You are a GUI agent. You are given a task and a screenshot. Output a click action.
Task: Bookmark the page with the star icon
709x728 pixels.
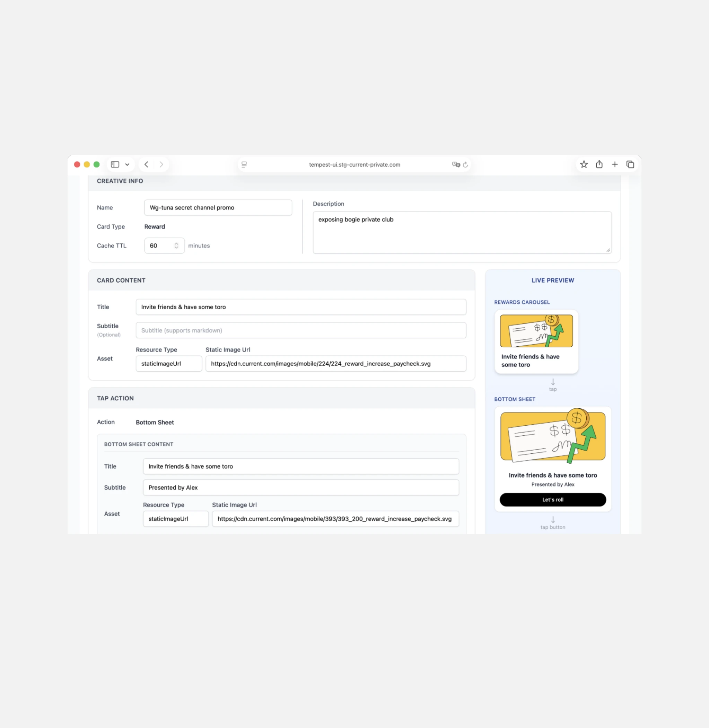pos(584,164)
